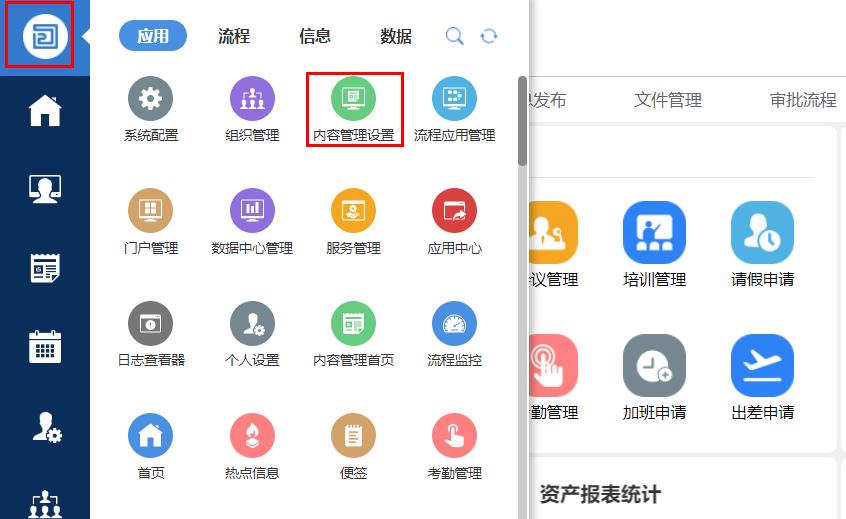Launch 应用中心 app center
Screen dimensions: 846x519
tap(454, 211)
